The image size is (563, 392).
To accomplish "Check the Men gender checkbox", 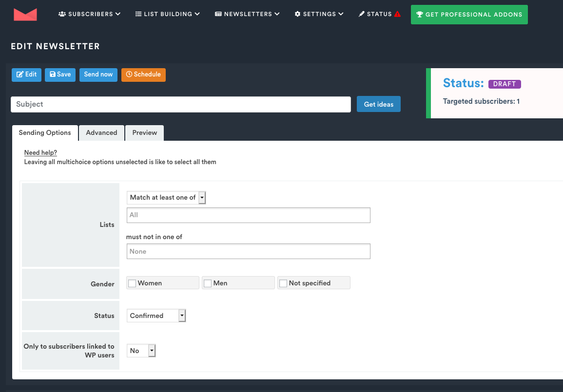I will click(x=208, y=283).
